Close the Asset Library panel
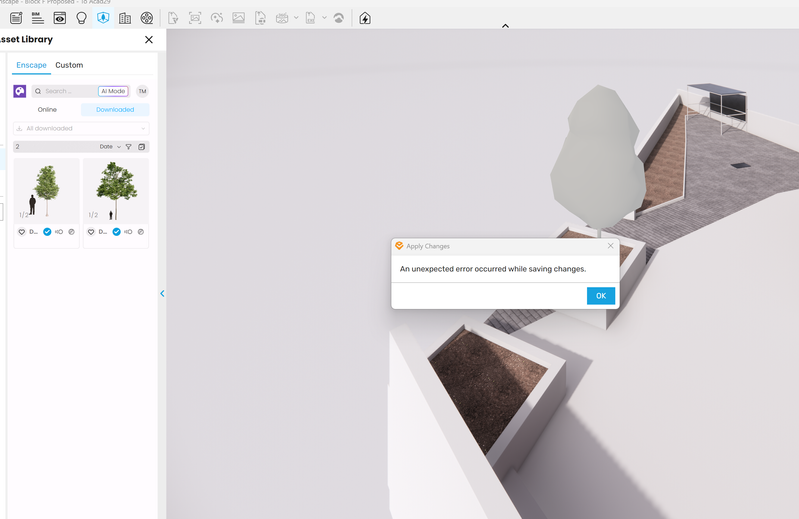Viewport: 799px width, 519px height. click(149, 40)
